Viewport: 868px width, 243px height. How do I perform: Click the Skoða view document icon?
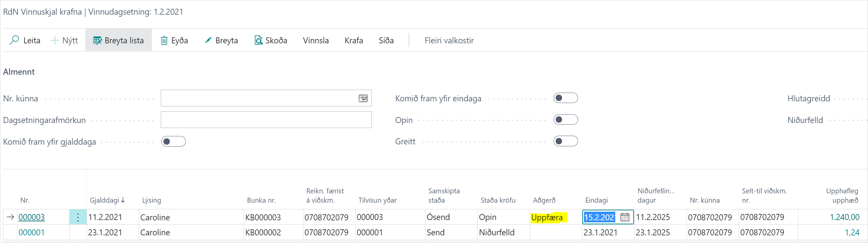(x=258, y=40)
